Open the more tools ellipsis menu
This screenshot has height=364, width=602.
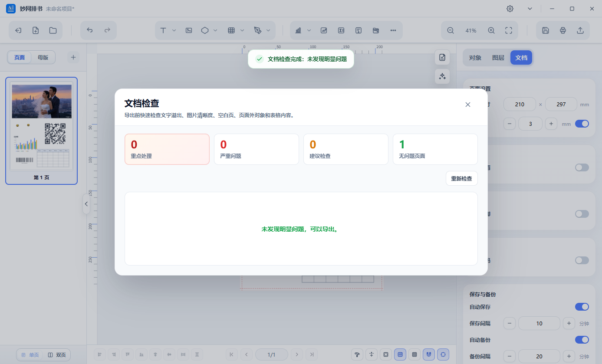point(393,30)
